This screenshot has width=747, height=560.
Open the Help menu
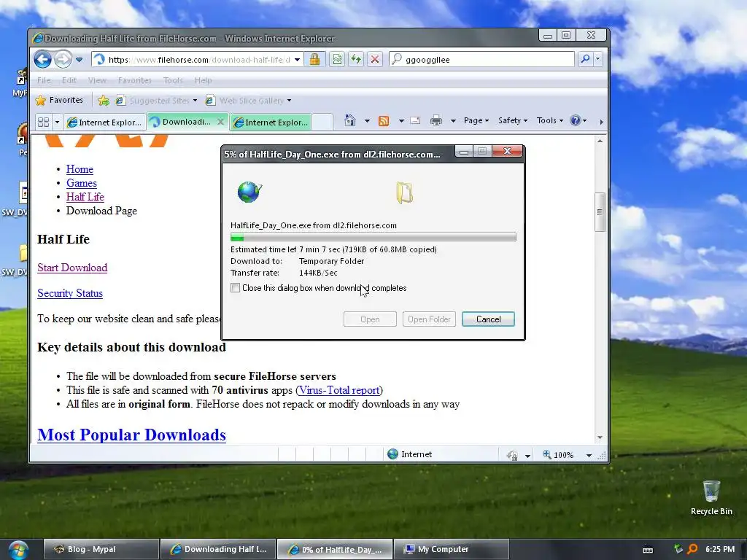(203, 80)
